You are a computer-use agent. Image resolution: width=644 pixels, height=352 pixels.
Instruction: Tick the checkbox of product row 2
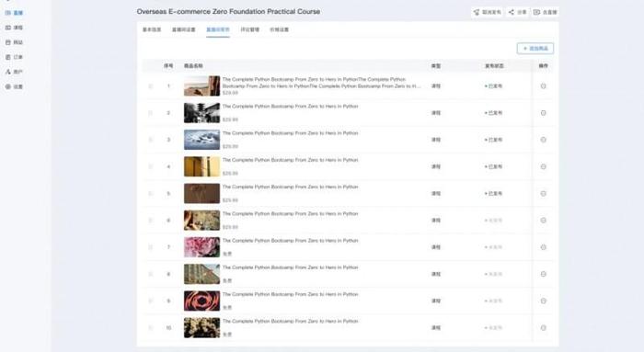(x=150, y=113)
